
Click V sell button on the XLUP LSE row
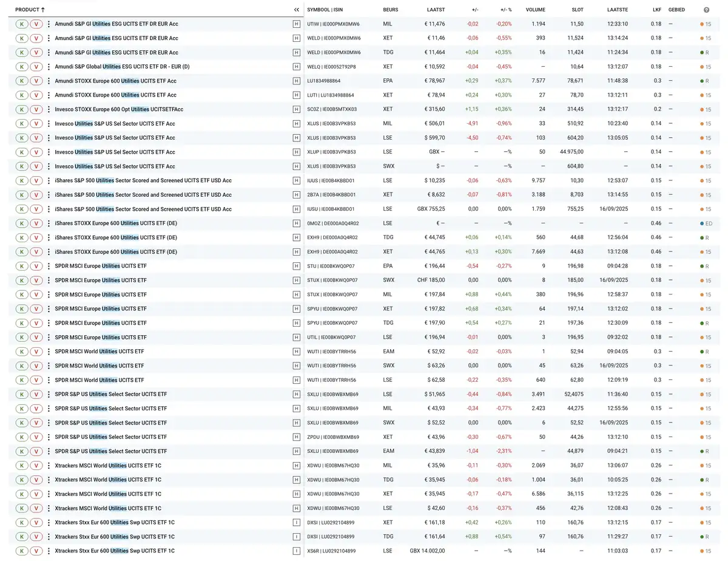[36, 152]
